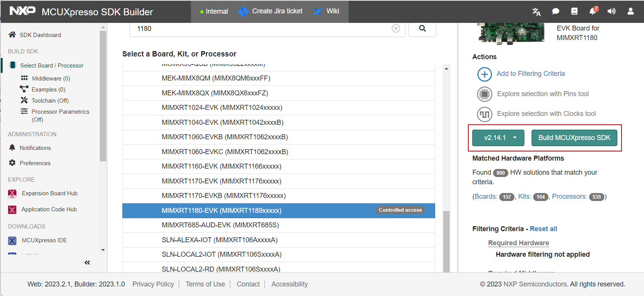Viewport: 644px width, 296px height.
Task: Open notifications bell with badge
Action: (593, 11)
